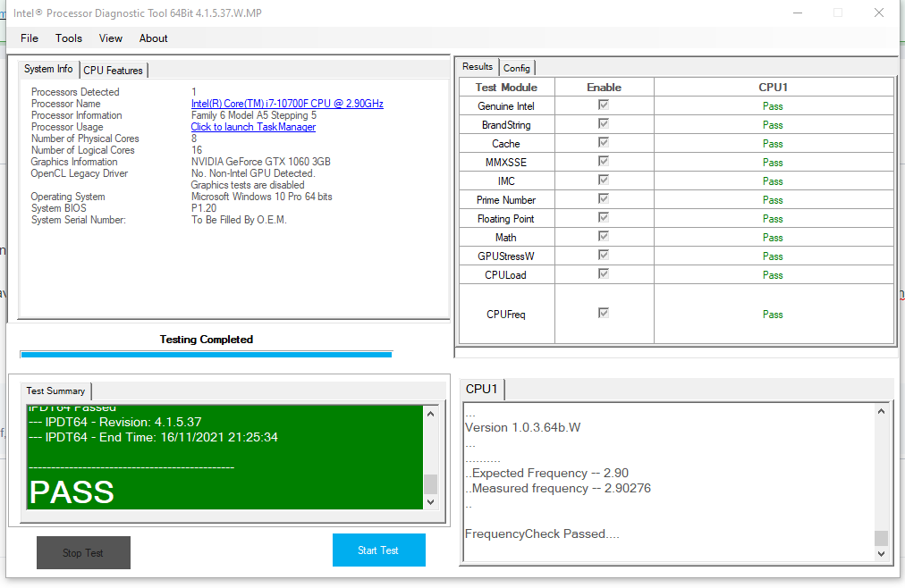
Task: Click the Prime Number test module cell
Action: (x=507, y=199)
